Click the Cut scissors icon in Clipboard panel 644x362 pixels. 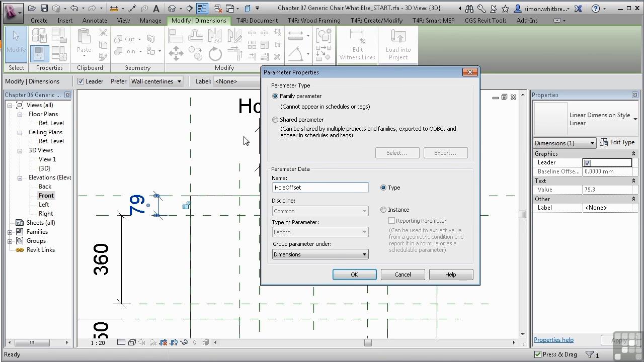[103, 33]
